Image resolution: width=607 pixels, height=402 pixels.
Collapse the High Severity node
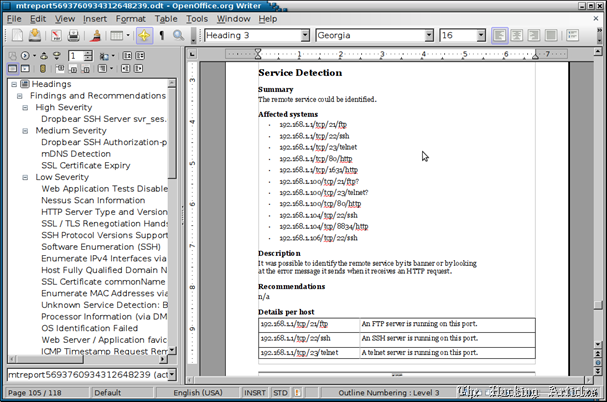[x=25, y=107]
